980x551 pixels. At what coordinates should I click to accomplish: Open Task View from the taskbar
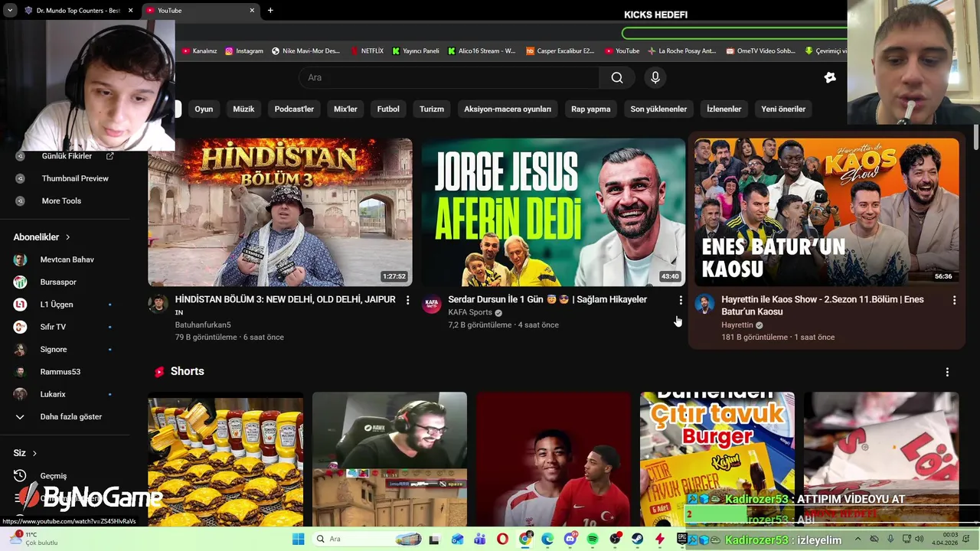(x=435, y=539)
